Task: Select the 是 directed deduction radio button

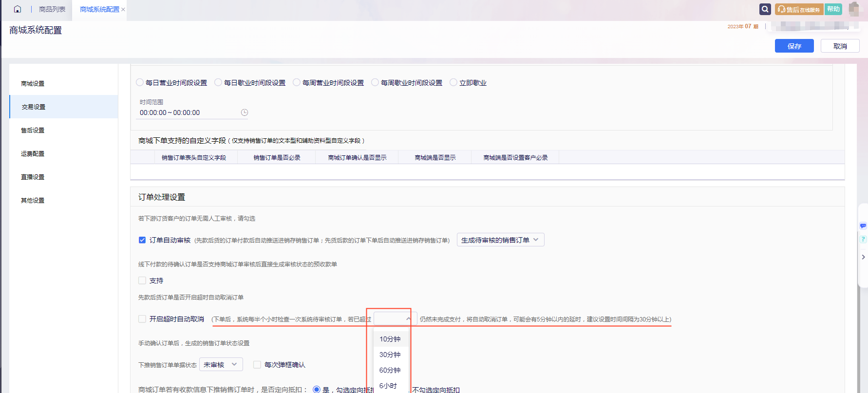Action: coord(317,390)
